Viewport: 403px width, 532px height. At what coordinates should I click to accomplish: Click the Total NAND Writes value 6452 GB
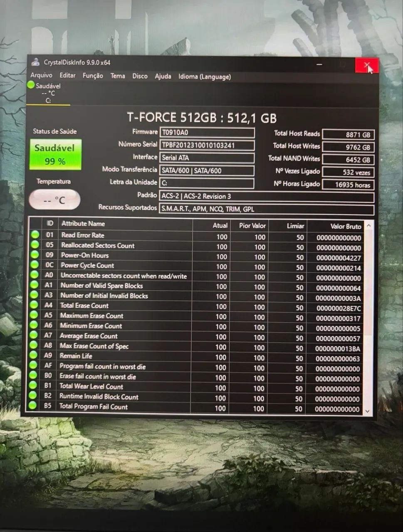(349, 160)
